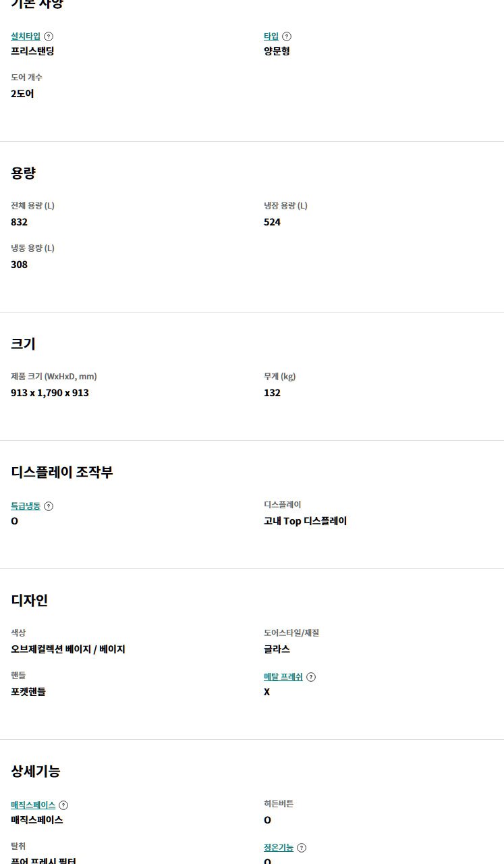The image size is (504, 864).
Task: Click the 매직스페이스 feature link
Action: [33, 805]
